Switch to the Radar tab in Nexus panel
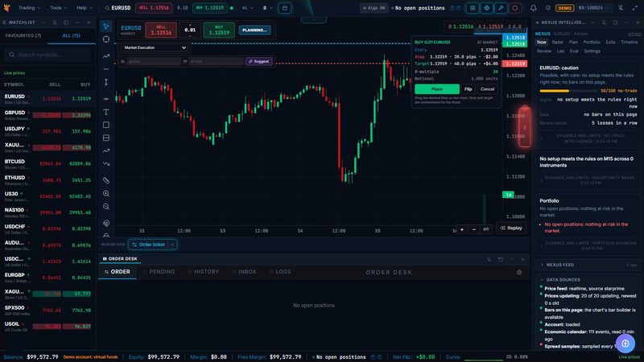Image resolution: width=644 pixels, height=362 pixels. pos(557,43)
